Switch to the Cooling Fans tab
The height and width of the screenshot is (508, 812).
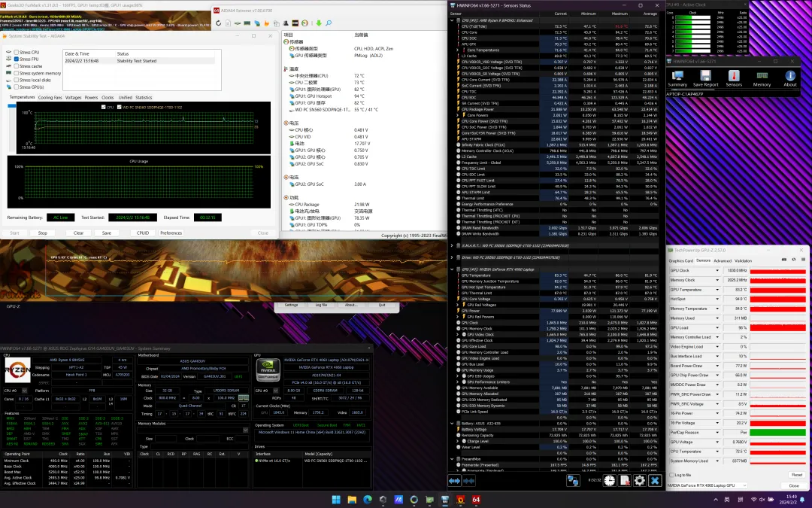(x=50, y=97)
